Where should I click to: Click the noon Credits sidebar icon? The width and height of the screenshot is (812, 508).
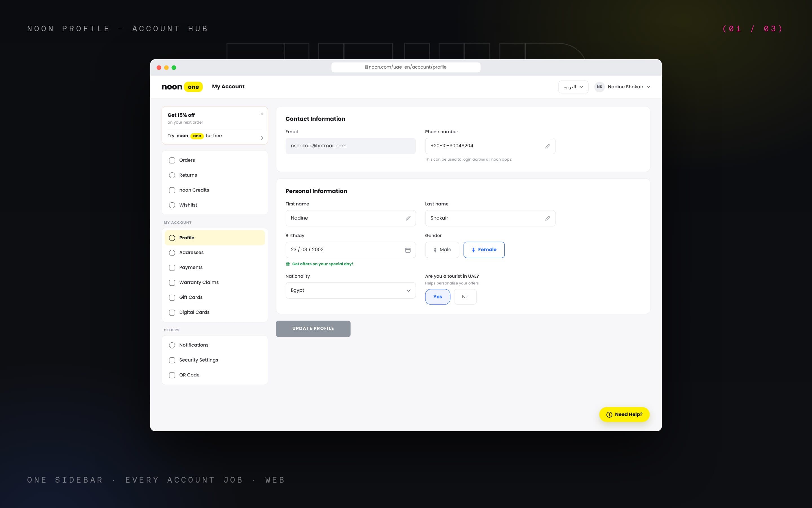coord(172,190)
